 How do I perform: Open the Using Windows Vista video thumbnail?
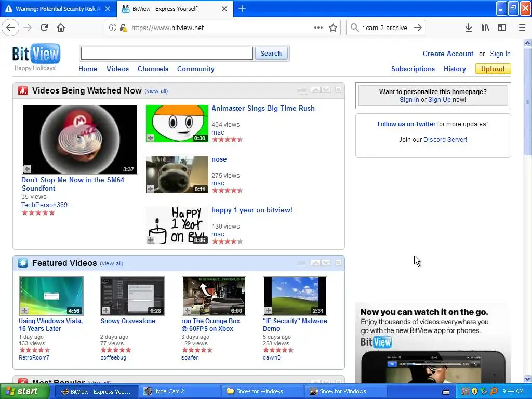tap(51, 296)
